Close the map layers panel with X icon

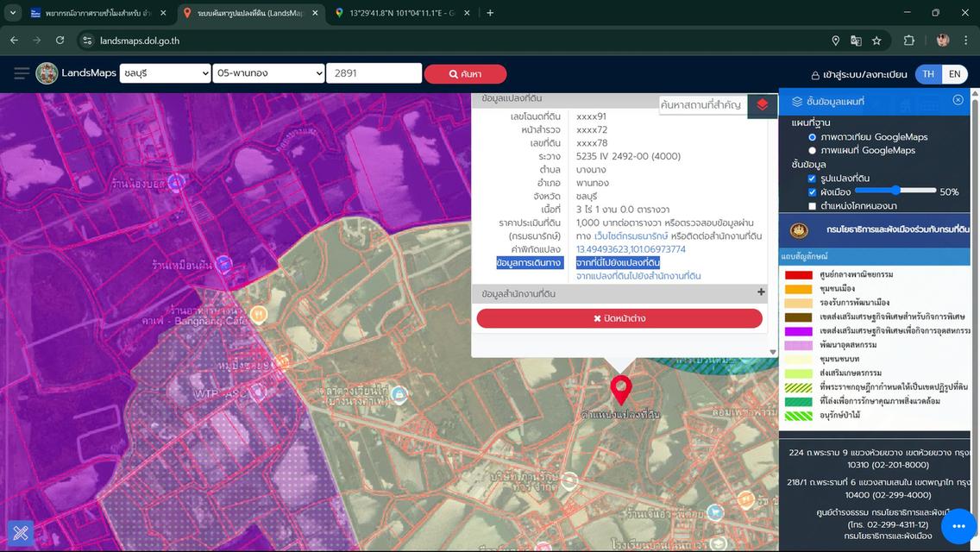tap(958, 101)
